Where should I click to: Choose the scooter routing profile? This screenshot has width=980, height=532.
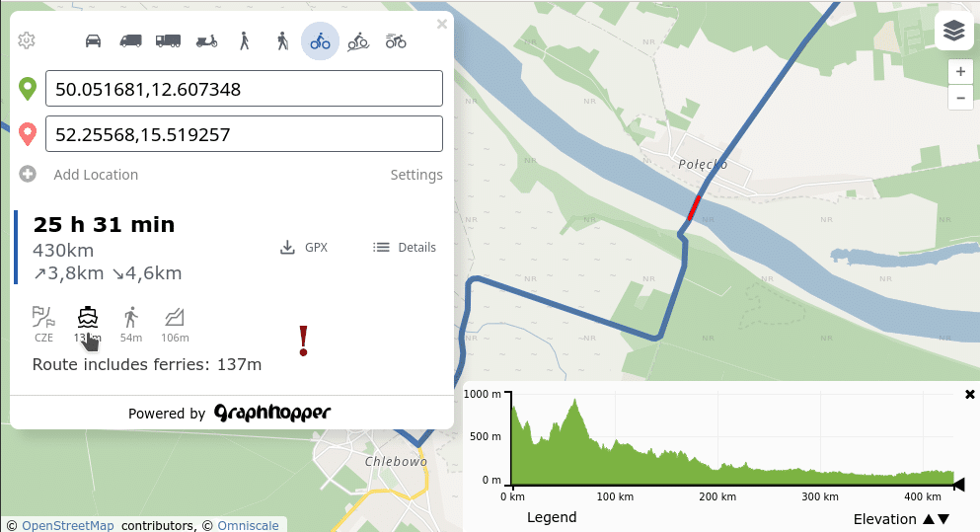click(x=206, y=40)
